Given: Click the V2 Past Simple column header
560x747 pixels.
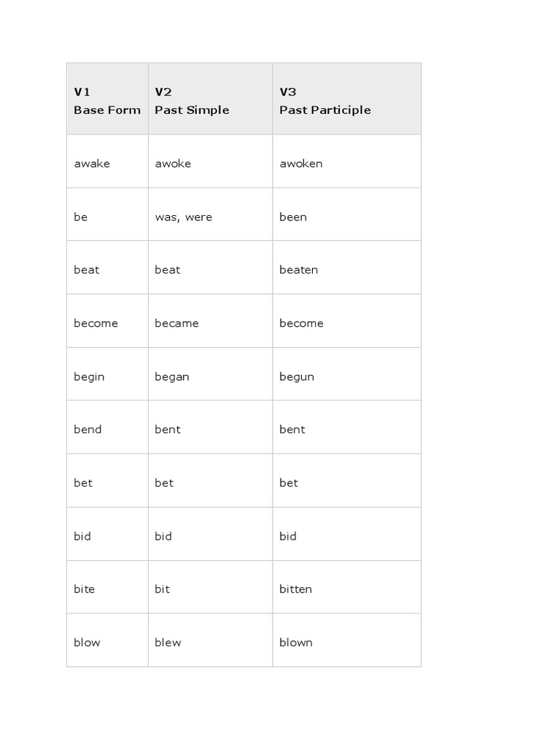Looking at the screenshot, I should [192, 101].
